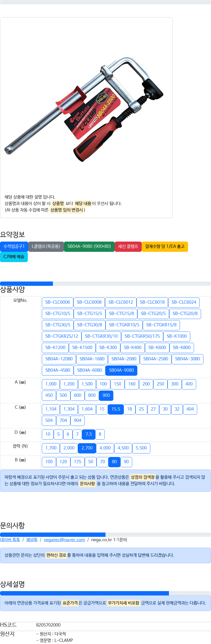This screenshot has height=644, width=211.
Task: Click the 상품사양 section progress bar
Action: 105,284
